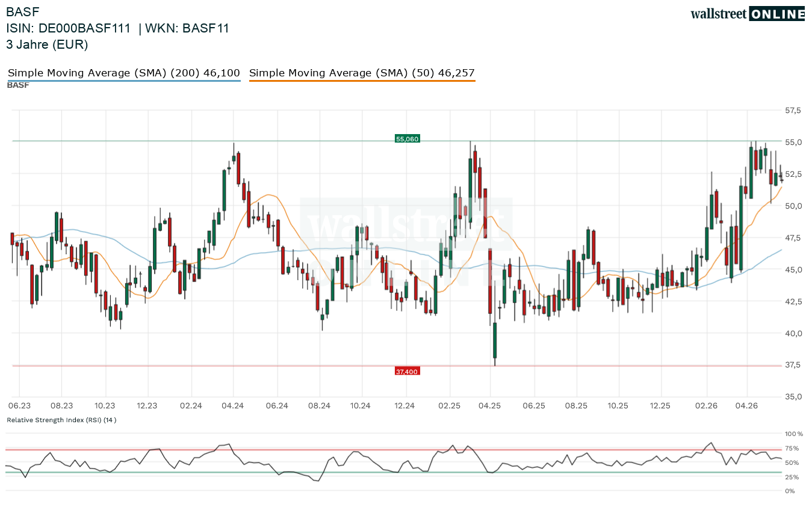This screenshot has height=507, width=812.
Task: Click the 10.24 date axis label
Action: coord(360,406)
